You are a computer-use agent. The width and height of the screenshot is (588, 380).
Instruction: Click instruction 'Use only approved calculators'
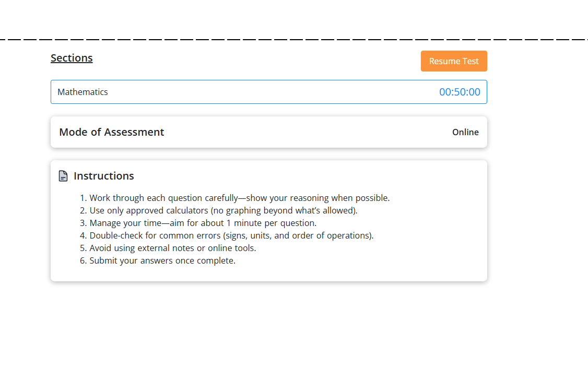(224, 210)
